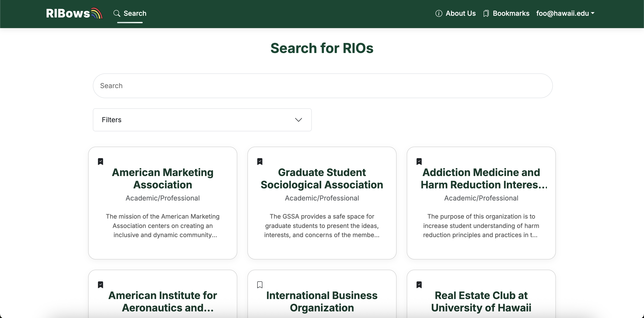Click into the Search RIOs field

click(322, 86)
